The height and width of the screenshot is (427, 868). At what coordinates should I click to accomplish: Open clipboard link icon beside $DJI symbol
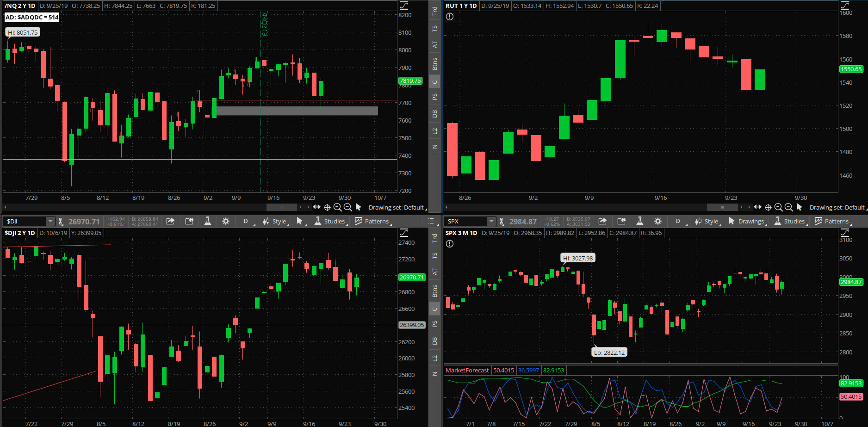click(x=61, y=222)
